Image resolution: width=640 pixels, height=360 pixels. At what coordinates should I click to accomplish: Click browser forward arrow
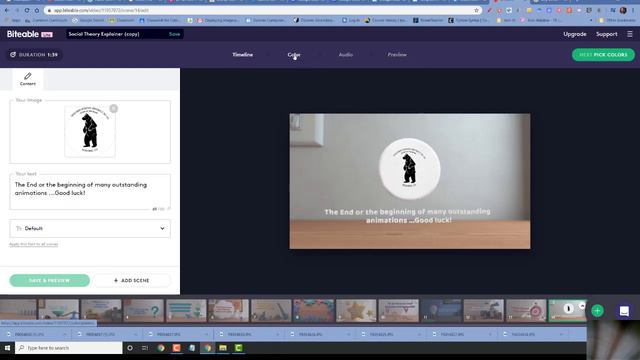click(x=17, y=10)
